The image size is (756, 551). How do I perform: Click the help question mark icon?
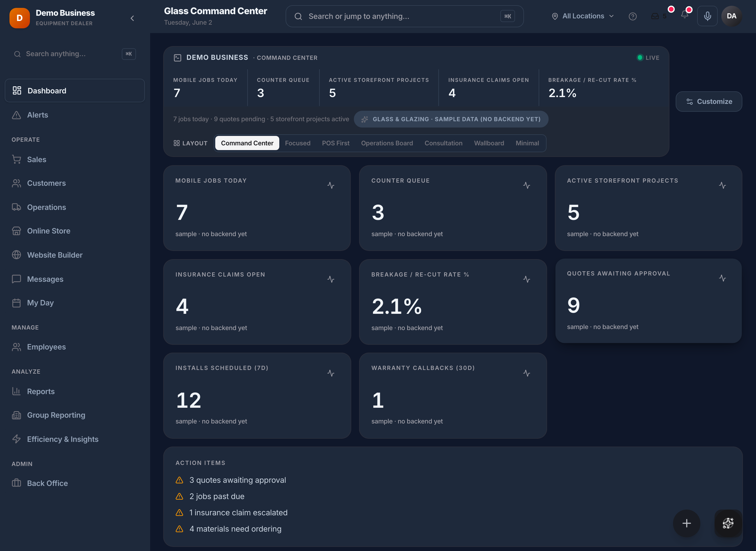pos(633,16)
